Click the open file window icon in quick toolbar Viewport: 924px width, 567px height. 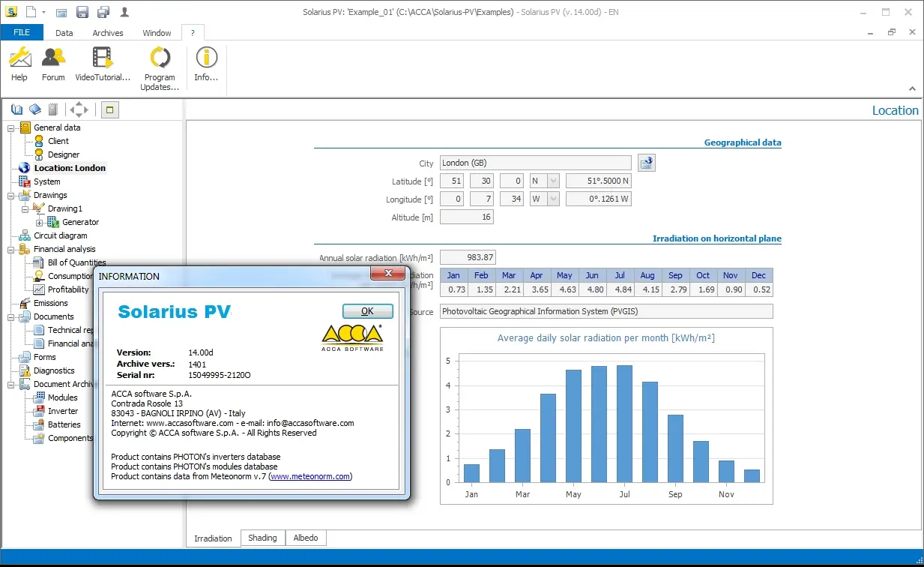coord(61,12)
